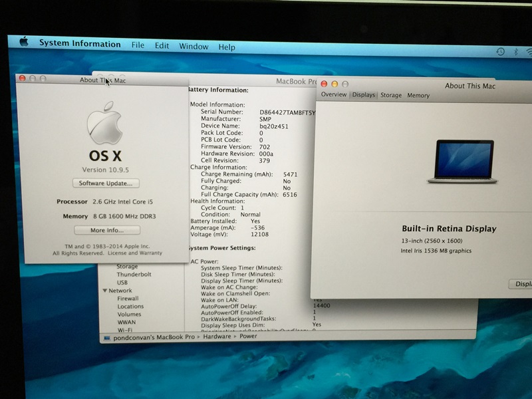
Task: Switch to the Overview tab
Action: tap(334, 95)
